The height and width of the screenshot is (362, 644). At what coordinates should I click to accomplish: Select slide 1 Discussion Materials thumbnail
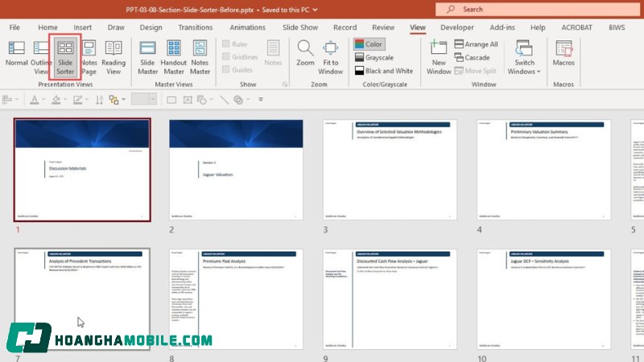[x=82, y=170]
